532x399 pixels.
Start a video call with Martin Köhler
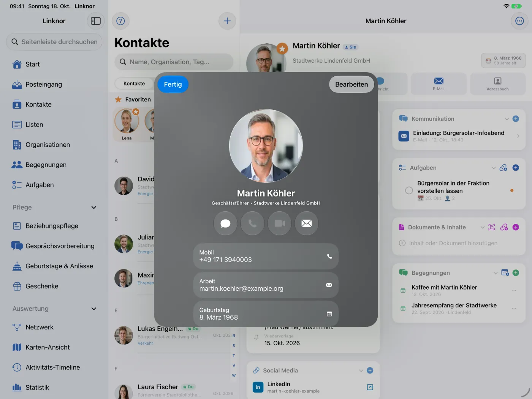click(280, 223)
